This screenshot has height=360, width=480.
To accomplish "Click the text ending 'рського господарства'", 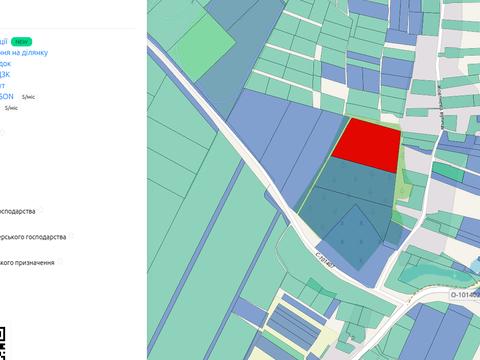I will [x=33, y=237].
